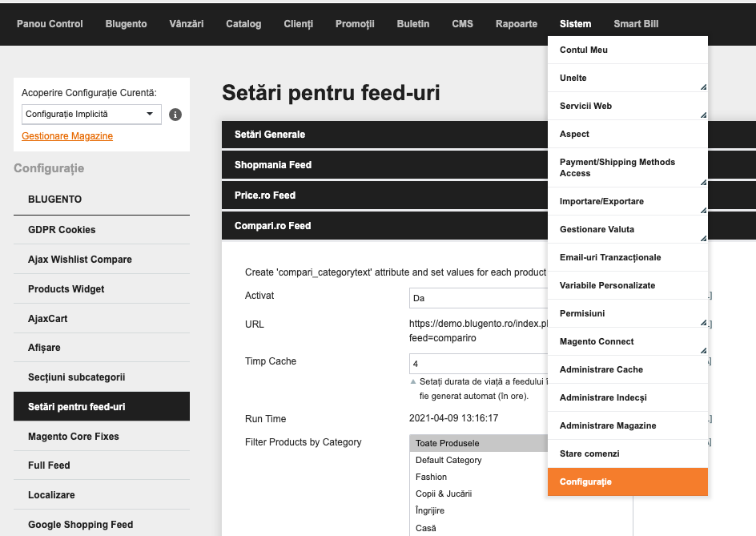Click the info icon beside Configurație Implicită
This screenshot has width=756, height=536.
point(175,115)
